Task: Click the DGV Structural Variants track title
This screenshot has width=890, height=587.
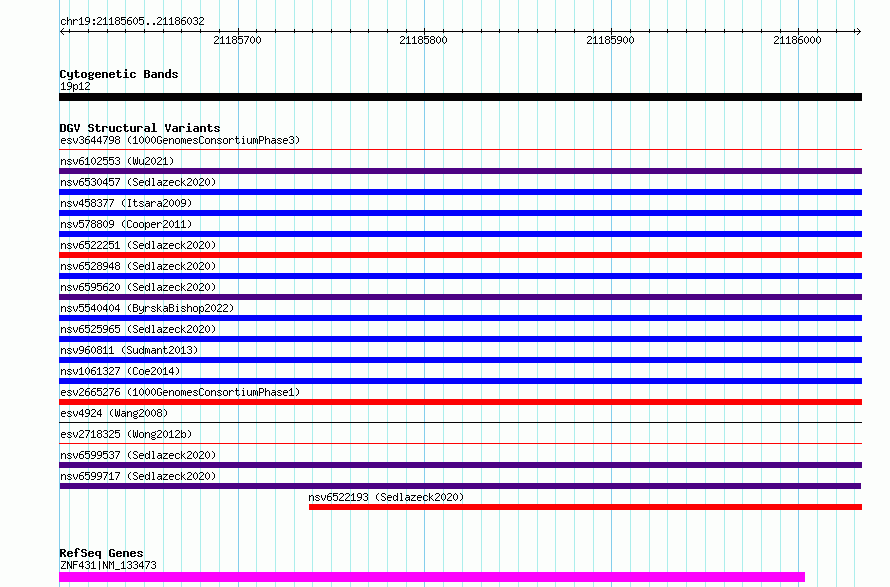Action: point(140,128)
